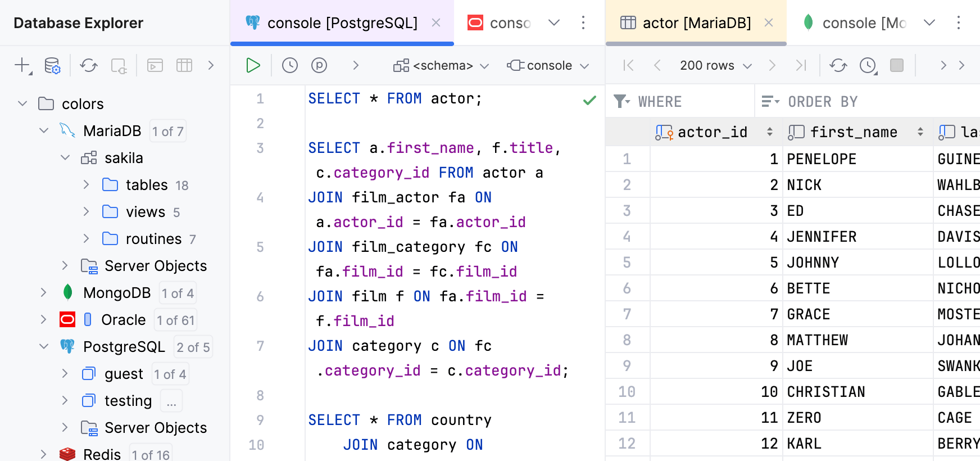Switch to the actor [MariaDB] tab
This screenshot has width=980, height=461.
(x=696, y=23)
